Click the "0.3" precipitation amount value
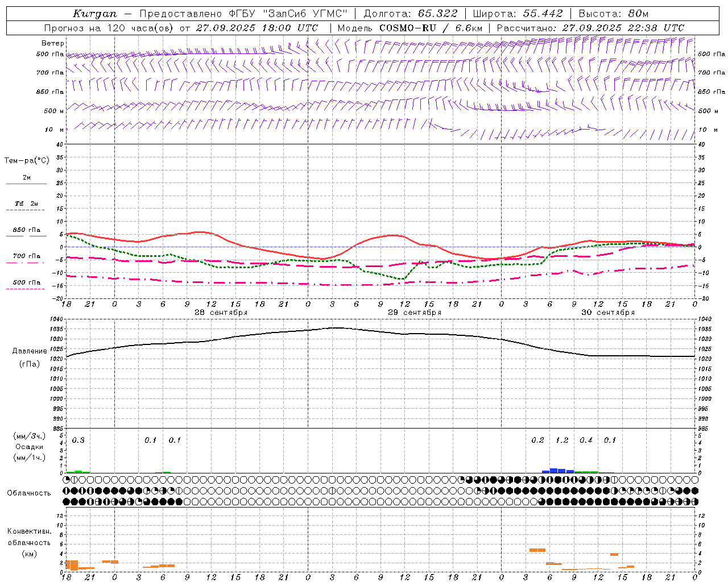 (x=78, y=440)
